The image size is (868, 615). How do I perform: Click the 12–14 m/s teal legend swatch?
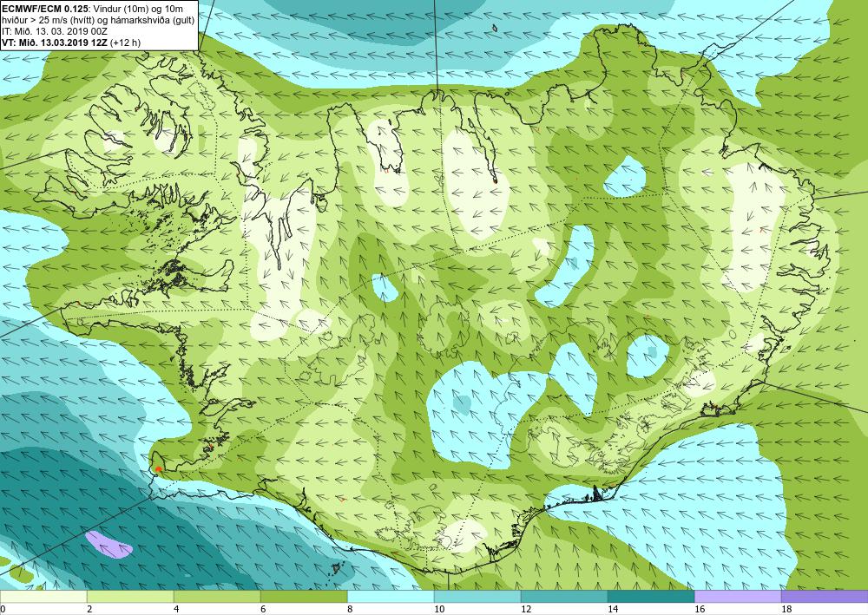[564, 596]
